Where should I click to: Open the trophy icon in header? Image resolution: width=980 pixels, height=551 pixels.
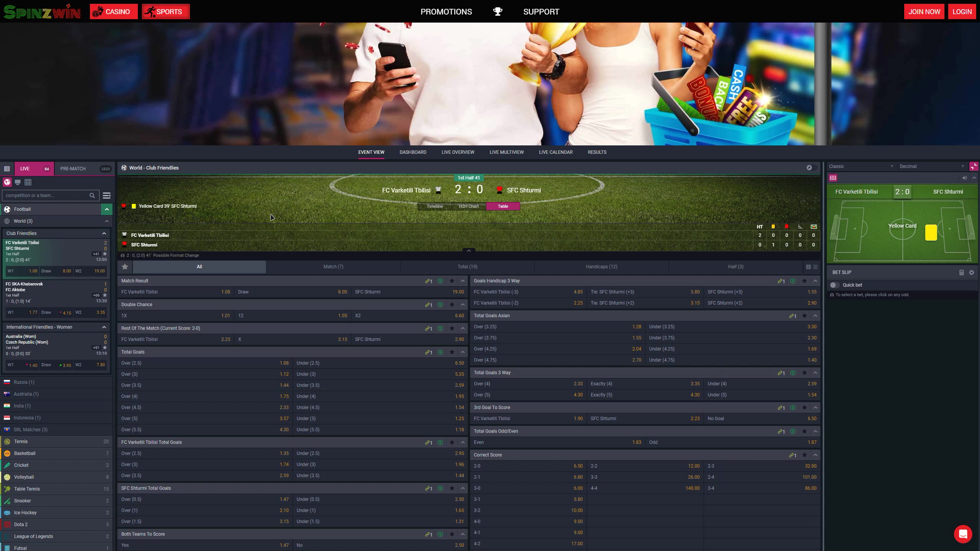tap(497, 11)
